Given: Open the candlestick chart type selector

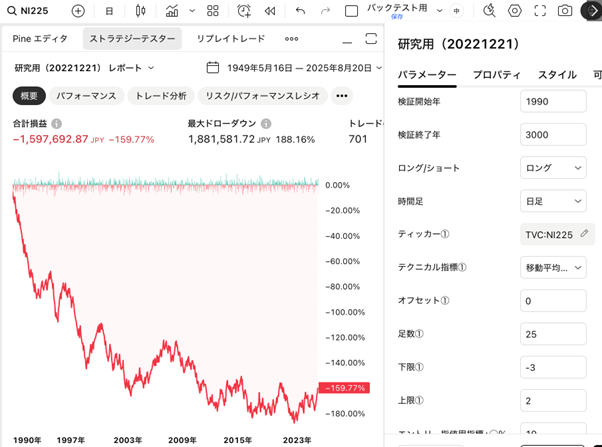Looking at the screenshot, I should (x=140, y=11).
